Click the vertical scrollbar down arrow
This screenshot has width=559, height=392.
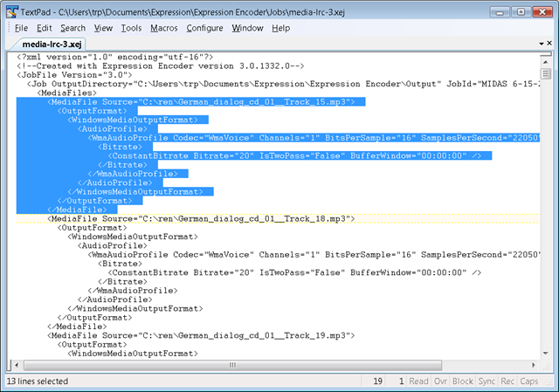point(545,354)
